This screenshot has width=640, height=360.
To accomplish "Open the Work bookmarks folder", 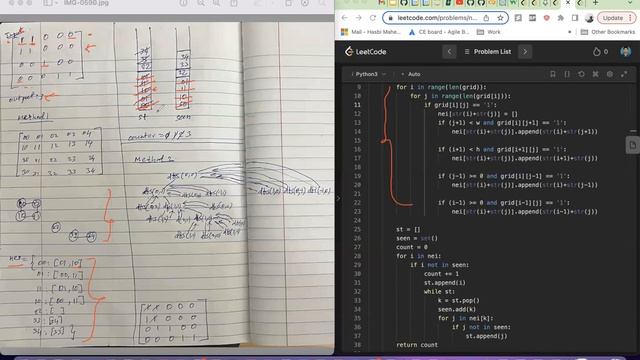I will (x=489, y=32).
